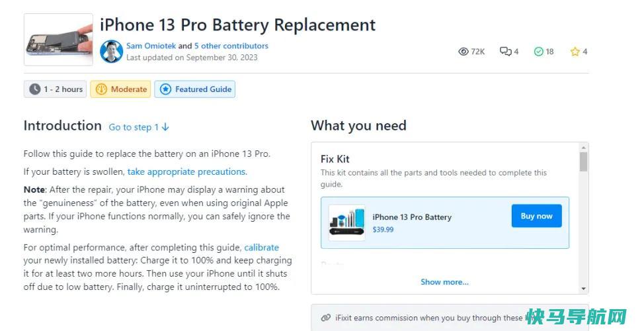This screenshot has width=644, height=331.
Task: Click the Featured Guide star badge icon
Action: point(165,89)
